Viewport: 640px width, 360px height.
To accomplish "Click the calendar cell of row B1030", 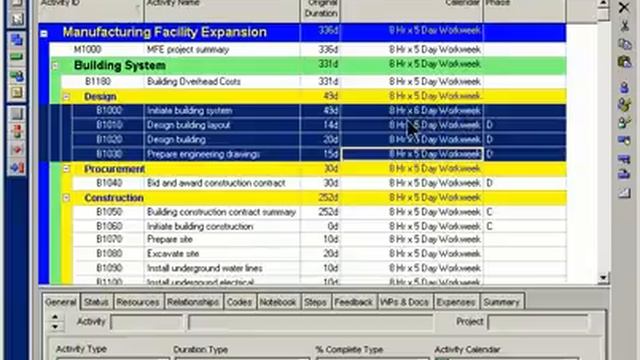I will coord(412,154).
